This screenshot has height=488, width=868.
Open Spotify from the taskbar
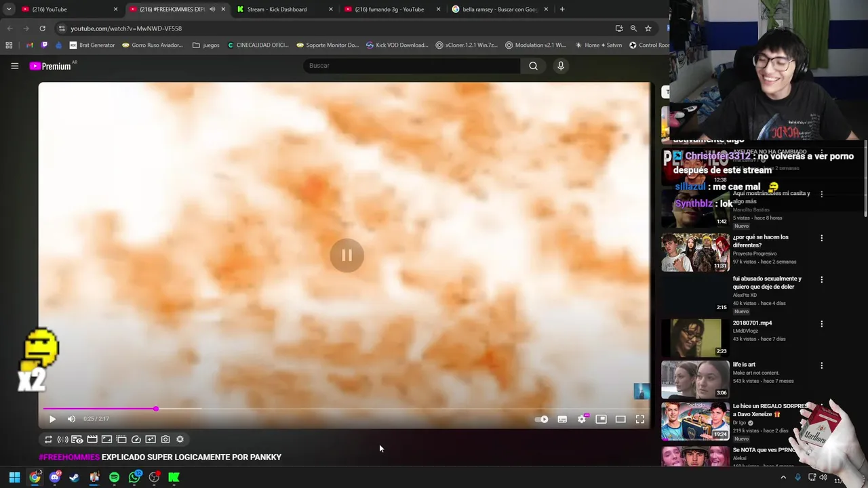point(114,477)
